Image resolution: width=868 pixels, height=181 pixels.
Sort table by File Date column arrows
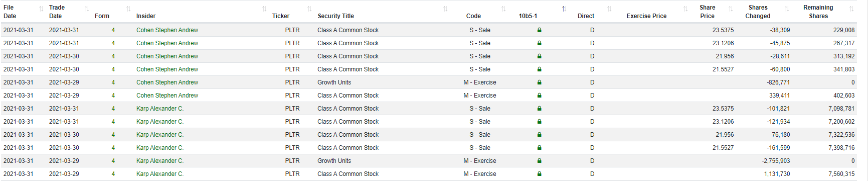41,9
